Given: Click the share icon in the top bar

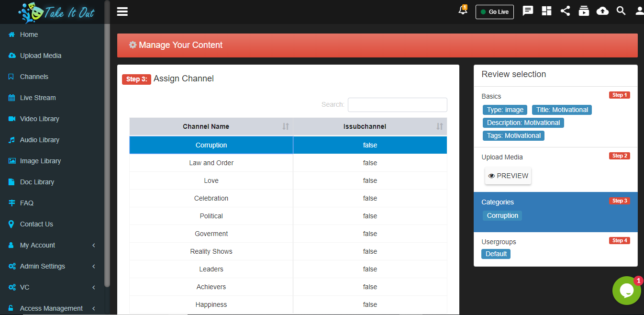Looking at the screenshot, I should [565, 11].
